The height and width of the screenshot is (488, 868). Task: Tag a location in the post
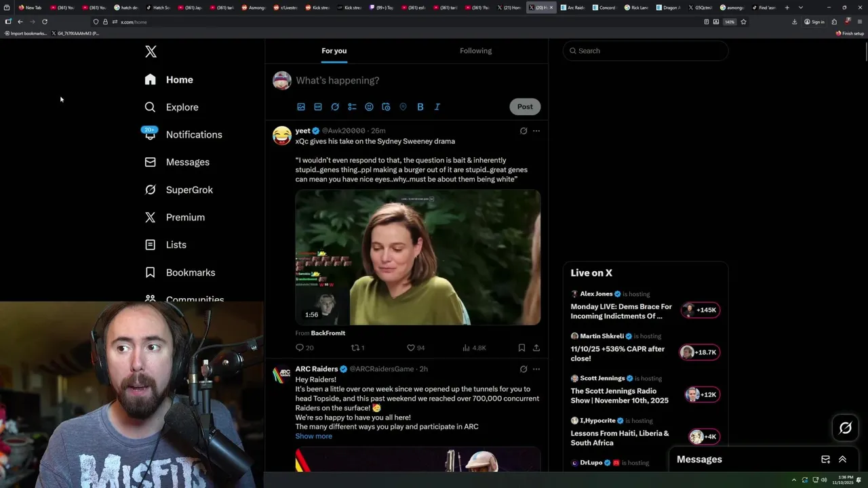point(403,106)
